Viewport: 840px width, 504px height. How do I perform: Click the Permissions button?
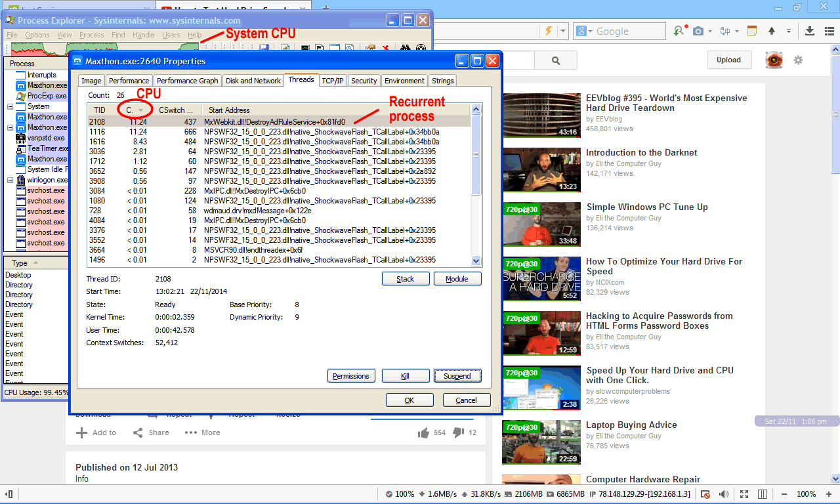(x=351, y=376)
